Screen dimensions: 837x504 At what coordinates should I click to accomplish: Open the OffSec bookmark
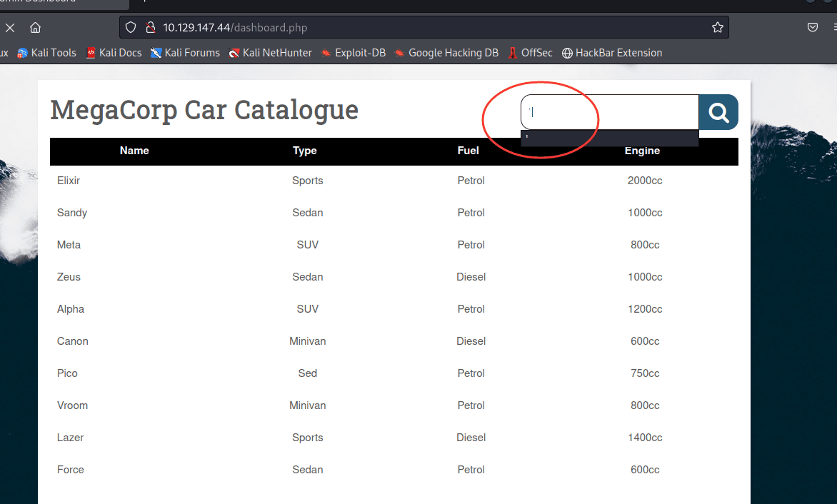coord(530,53)
